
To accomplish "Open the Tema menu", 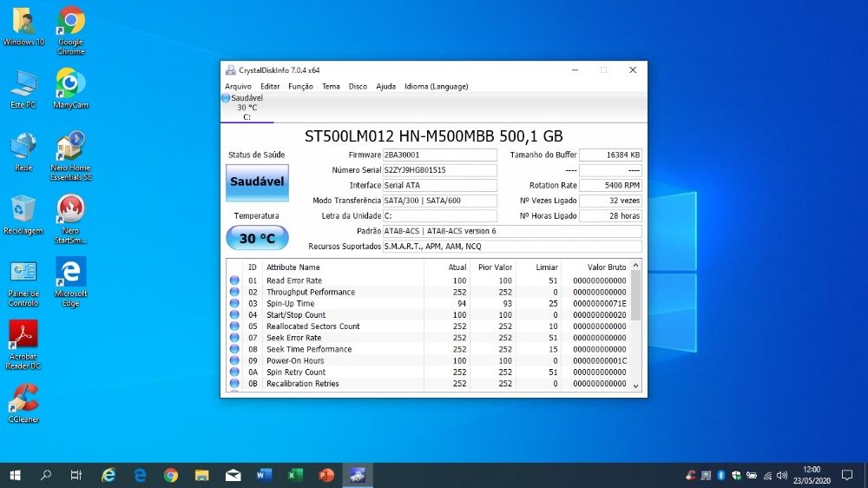I will pyautogui.click(x=331, y=87).
